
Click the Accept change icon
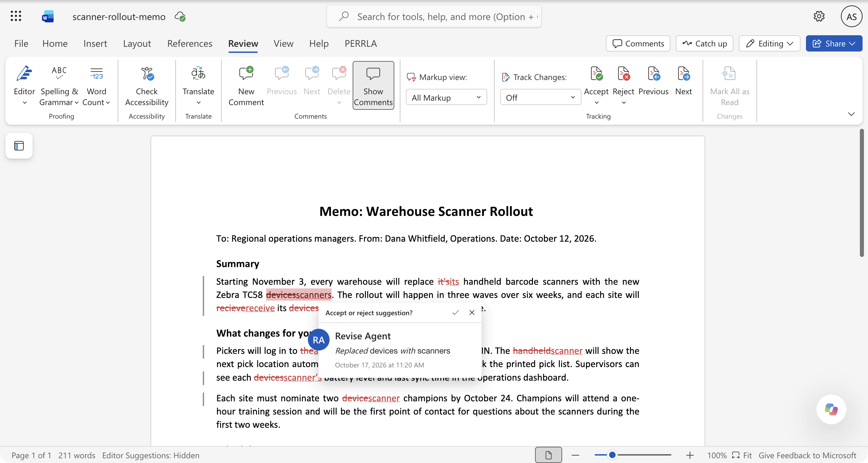pos(596,74)
